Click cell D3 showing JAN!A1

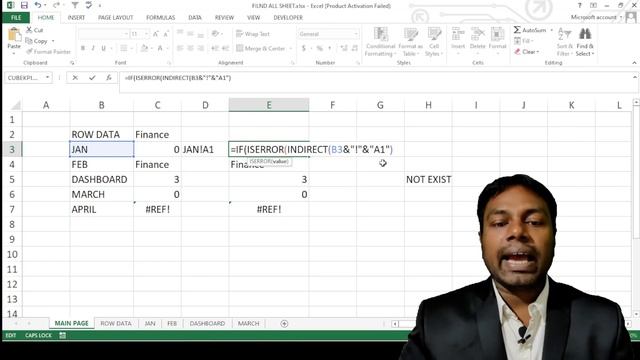(205, 150)
